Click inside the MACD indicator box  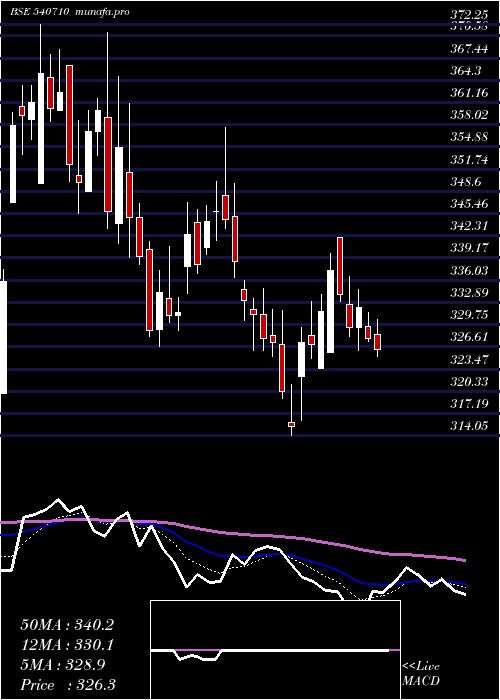coord(275,650)
